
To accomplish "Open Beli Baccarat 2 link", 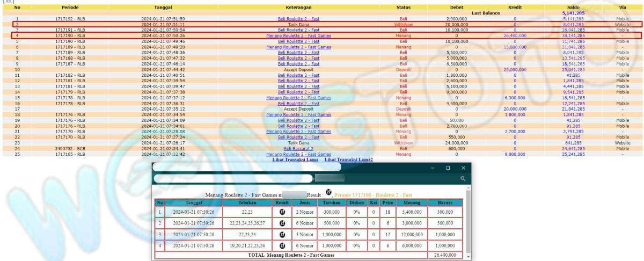I will coord(298,149).
